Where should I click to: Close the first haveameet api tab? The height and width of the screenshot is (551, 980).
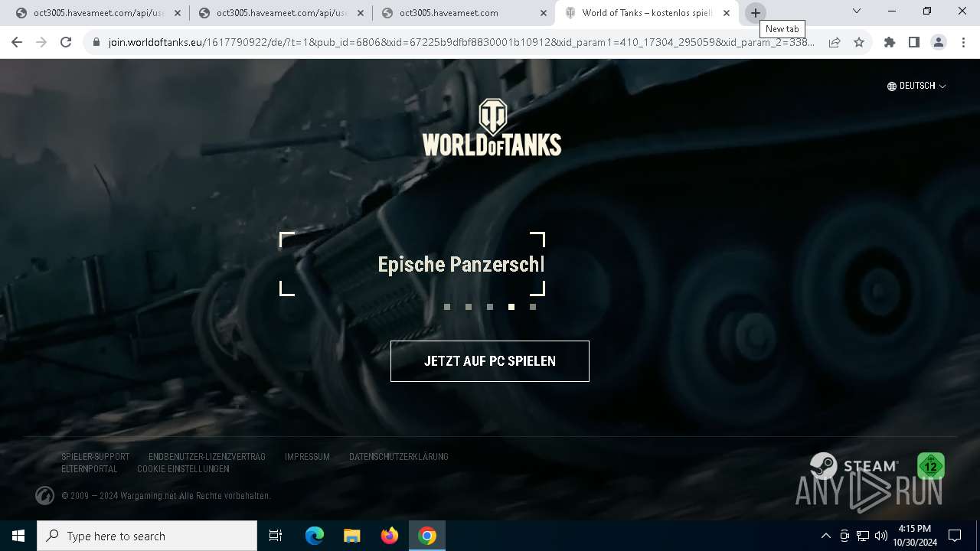178,13
